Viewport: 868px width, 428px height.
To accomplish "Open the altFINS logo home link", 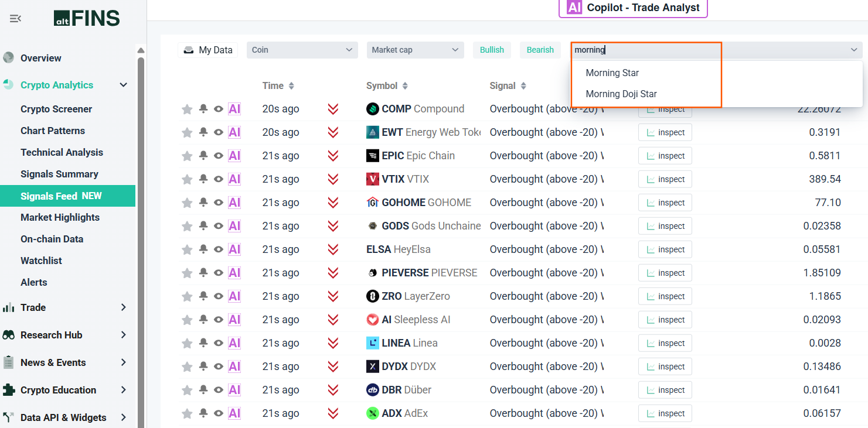I will coord(87,19).
